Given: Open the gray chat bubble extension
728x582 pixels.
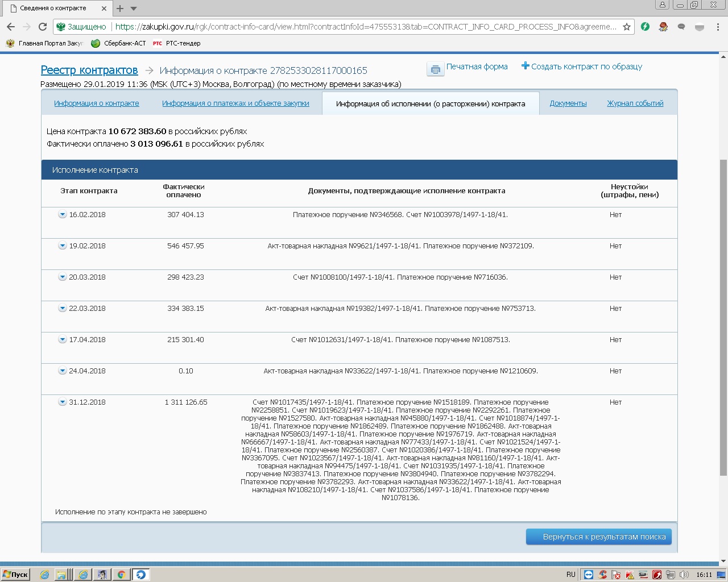Looking at the screenshot, I should tap(681, 27).
